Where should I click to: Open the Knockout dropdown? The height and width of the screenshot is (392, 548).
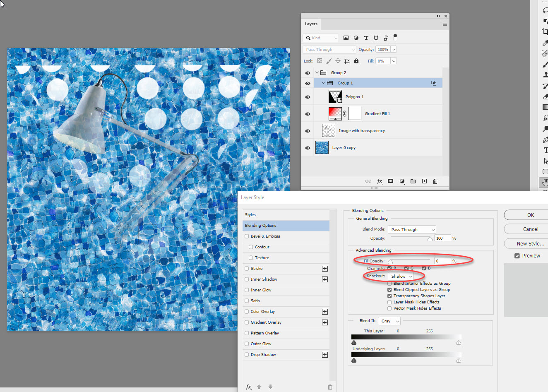click(x=400, y=276)
